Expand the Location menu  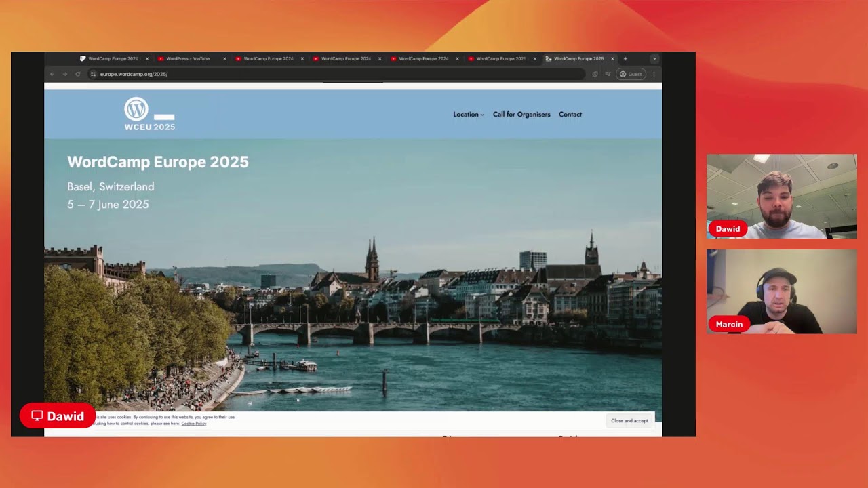(469, 114)
